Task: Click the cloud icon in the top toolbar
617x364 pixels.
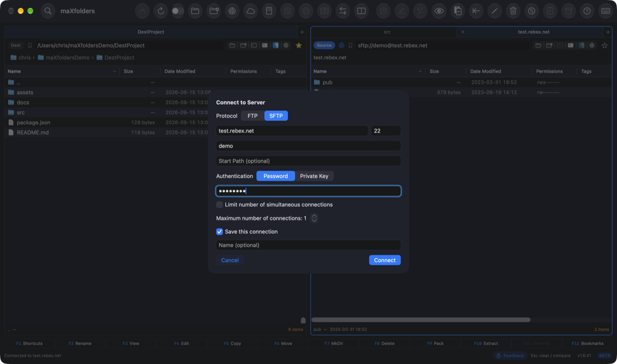Action: coord(251,11)
